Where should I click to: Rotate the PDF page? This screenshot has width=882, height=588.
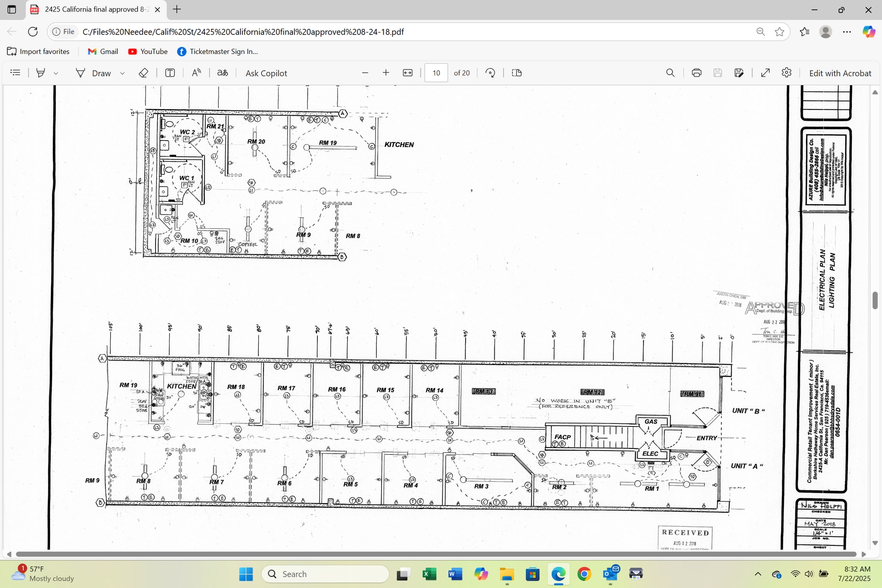point(490,73)
